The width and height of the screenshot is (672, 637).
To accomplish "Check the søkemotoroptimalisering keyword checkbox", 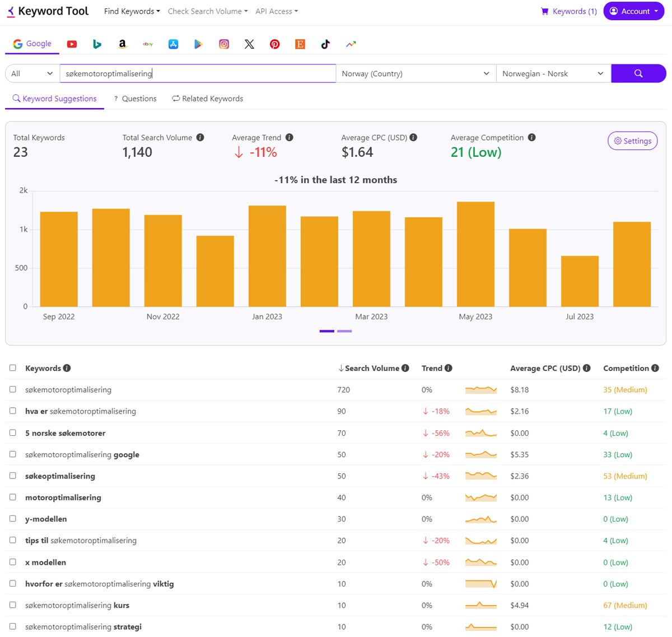I will [x=13, y=389].
